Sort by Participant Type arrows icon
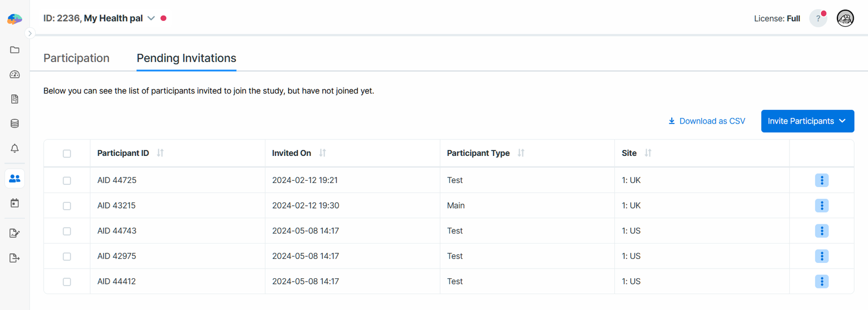868x310 pixels. [x=521, y=153]
